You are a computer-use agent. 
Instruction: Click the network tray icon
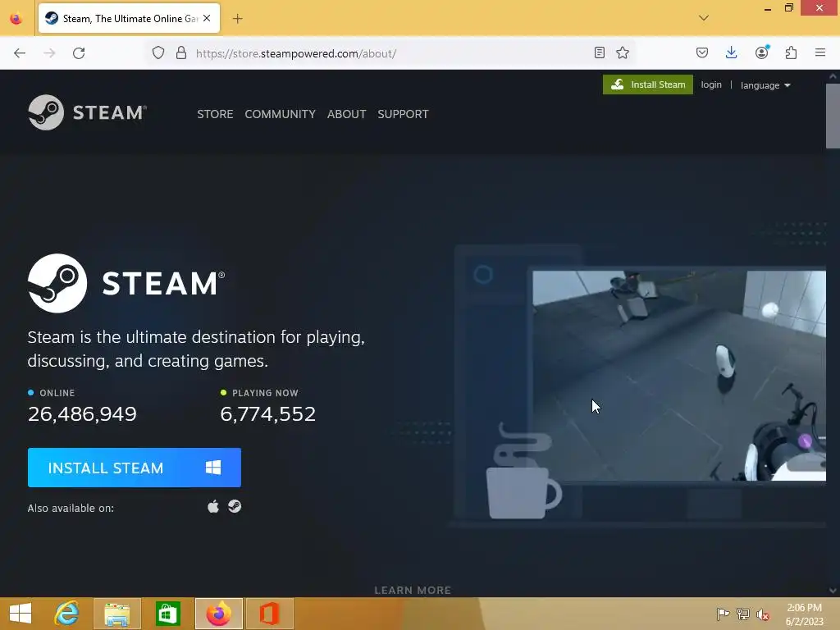click(x=743, y=614)
